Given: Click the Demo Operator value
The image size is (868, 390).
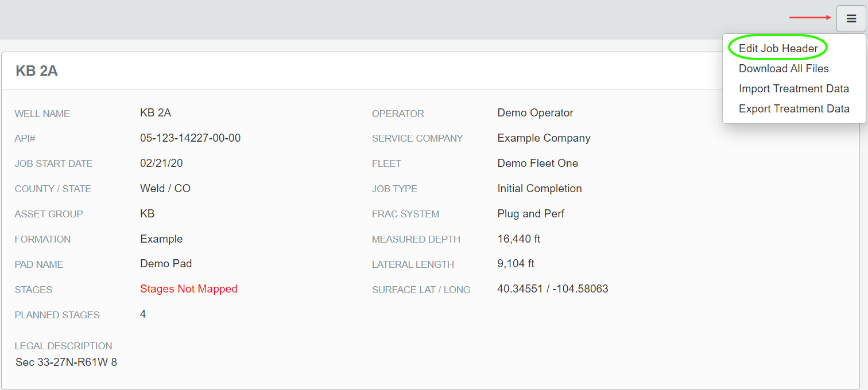Looking at the screenshot, I should (x=535, y=113).
